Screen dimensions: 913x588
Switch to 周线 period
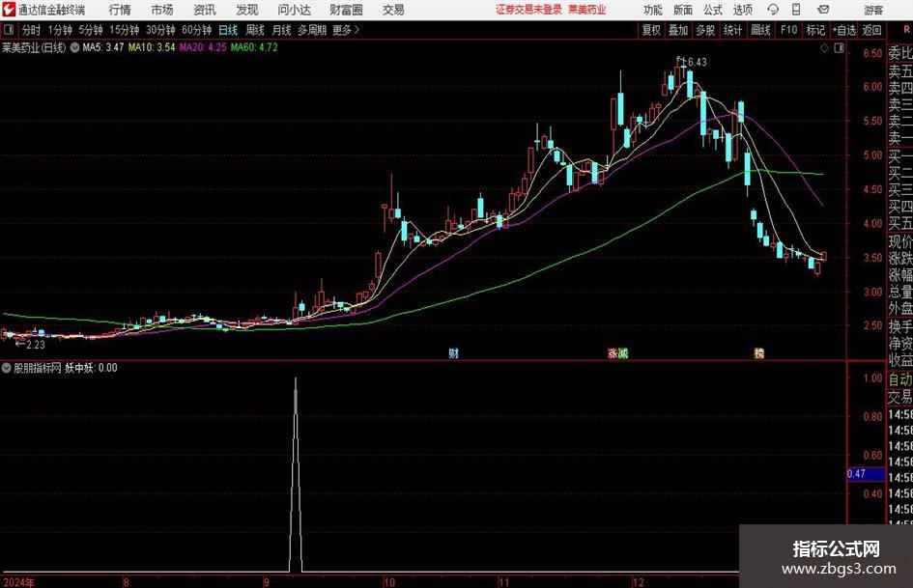point(254,30)
